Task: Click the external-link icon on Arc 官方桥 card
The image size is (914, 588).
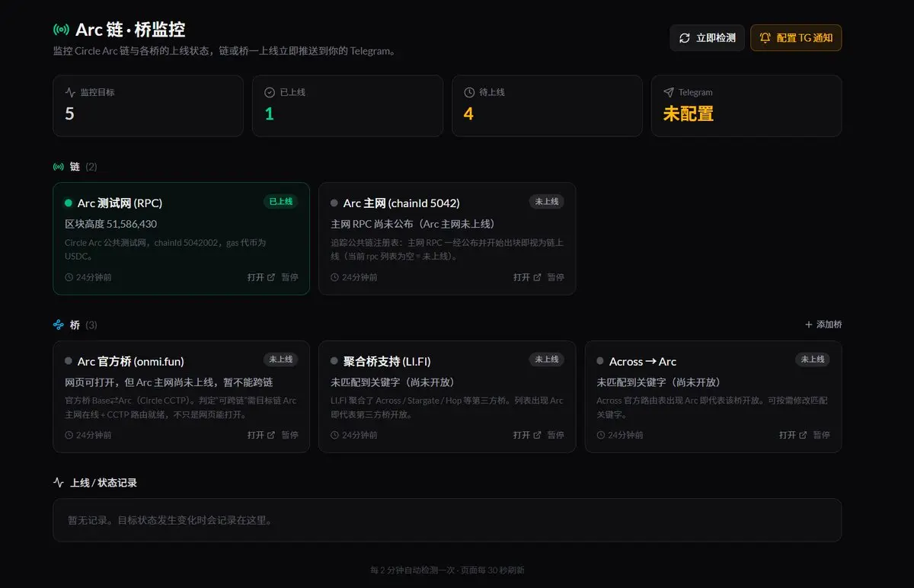Action: coord(271,435)
